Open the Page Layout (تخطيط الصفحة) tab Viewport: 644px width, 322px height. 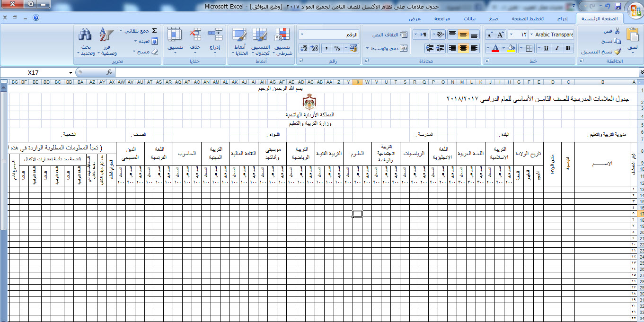click(x=528, y=19)
